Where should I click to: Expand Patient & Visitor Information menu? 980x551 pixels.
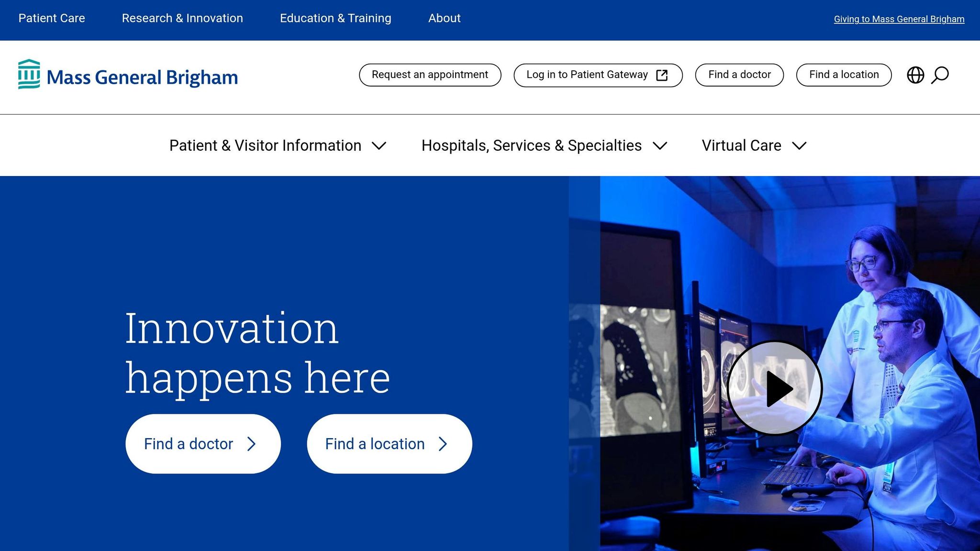point(278,145)
